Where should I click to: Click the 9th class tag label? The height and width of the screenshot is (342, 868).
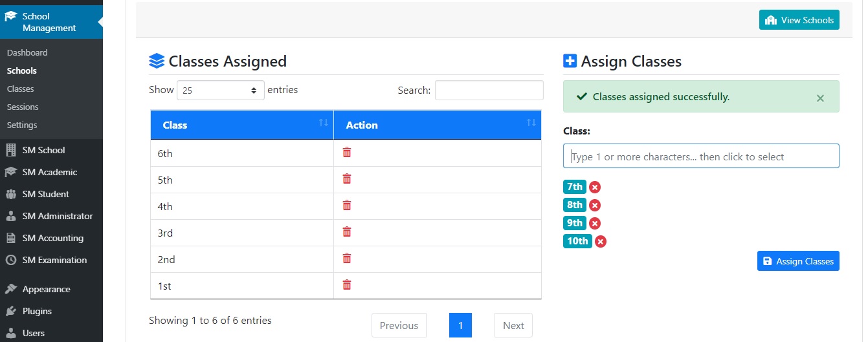click(x=575, y=223)
